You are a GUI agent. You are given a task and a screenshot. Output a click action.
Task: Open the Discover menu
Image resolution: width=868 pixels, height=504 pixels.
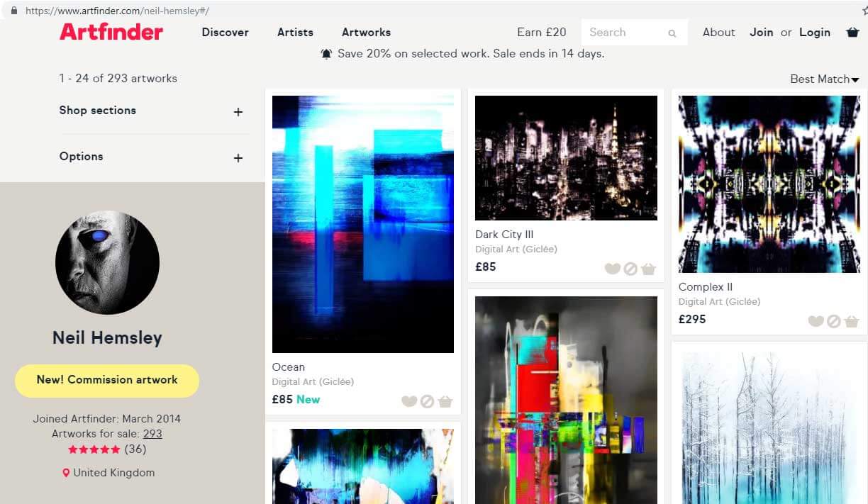pyautogui.click(x=225, y=32)
